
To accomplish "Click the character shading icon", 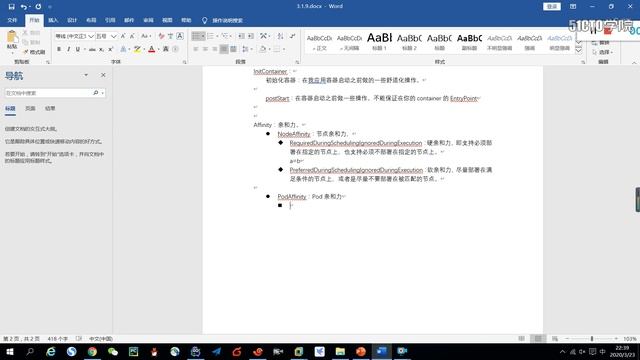I will pos(166,49).
